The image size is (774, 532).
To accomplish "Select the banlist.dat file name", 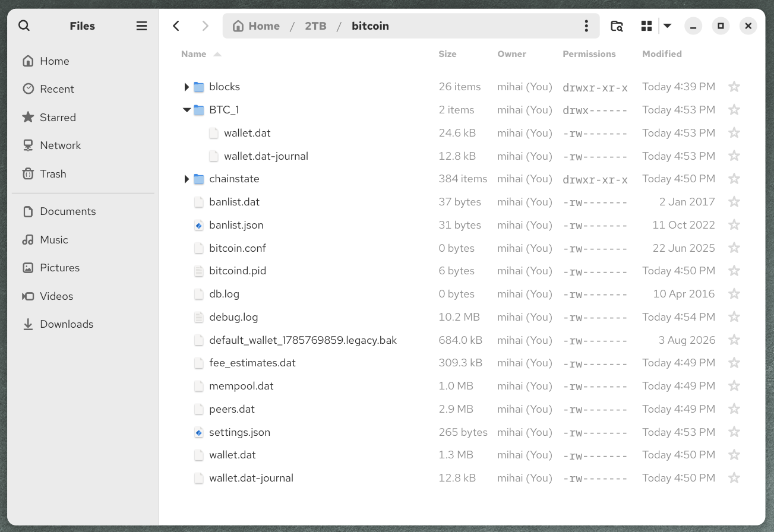I will (235, 202).
